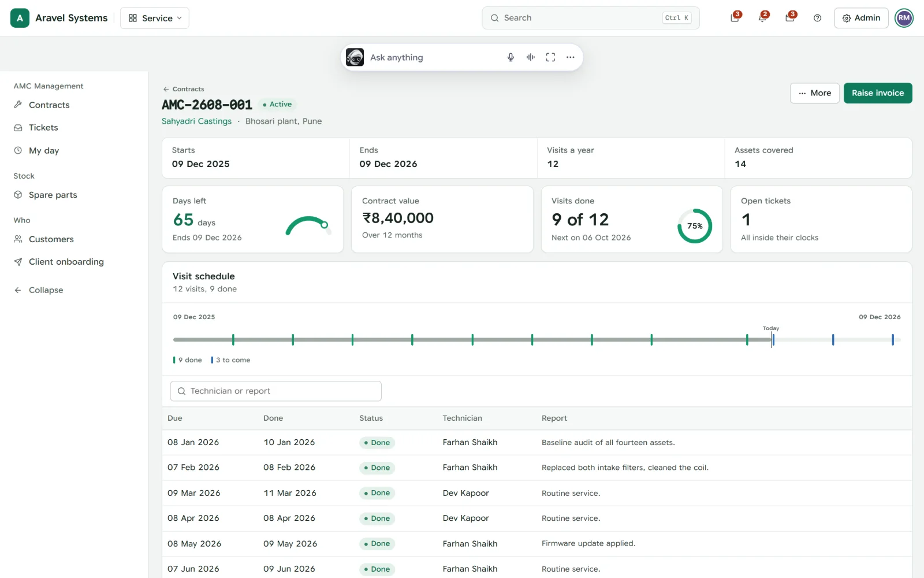Open My day in sidebar

click(x=74, y=150)
